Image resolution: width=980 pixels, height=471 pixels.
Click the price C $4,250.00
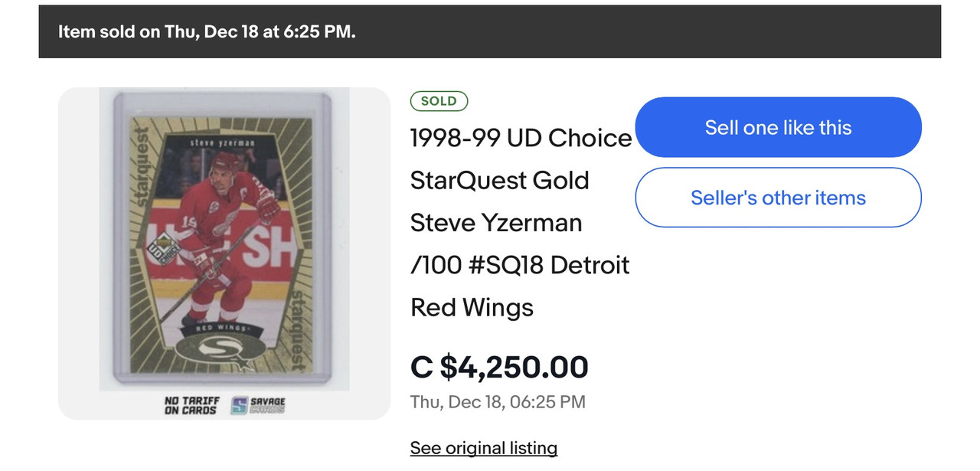pyautogui.click(x=499, y=367)
